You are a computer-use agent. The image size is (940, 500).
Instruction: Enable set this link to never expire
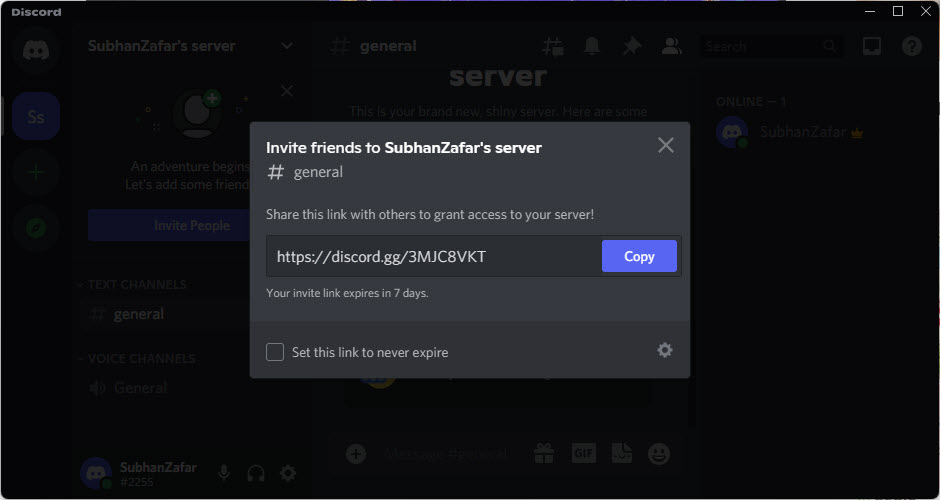tap(275, 352)
